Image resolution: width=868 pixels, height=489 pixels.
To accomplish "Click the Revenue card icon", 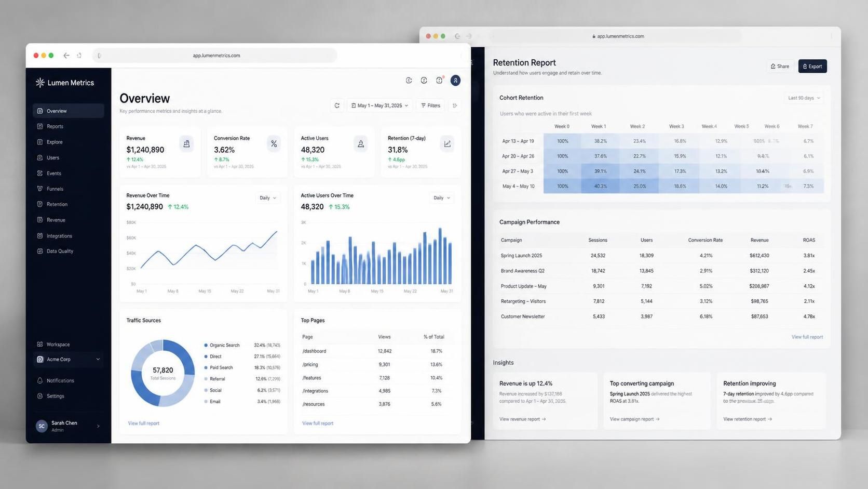I will pos(186,144).
